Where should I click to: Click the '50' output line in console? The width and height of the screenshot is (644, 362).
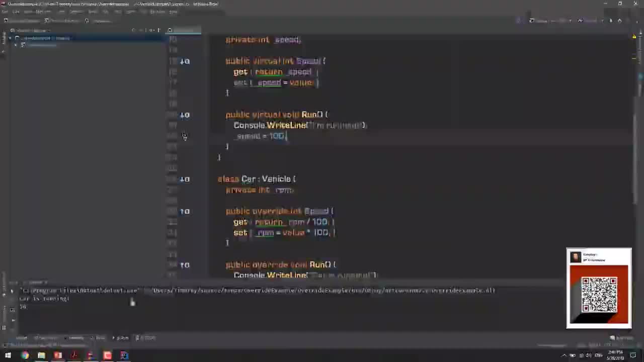[23, 306]
